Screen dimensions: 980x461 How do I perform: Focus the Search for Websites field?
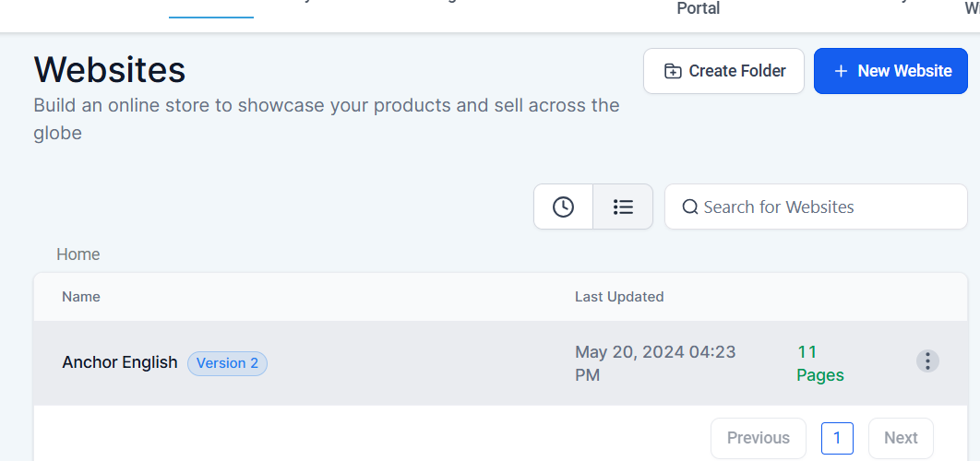pos(816,207)
